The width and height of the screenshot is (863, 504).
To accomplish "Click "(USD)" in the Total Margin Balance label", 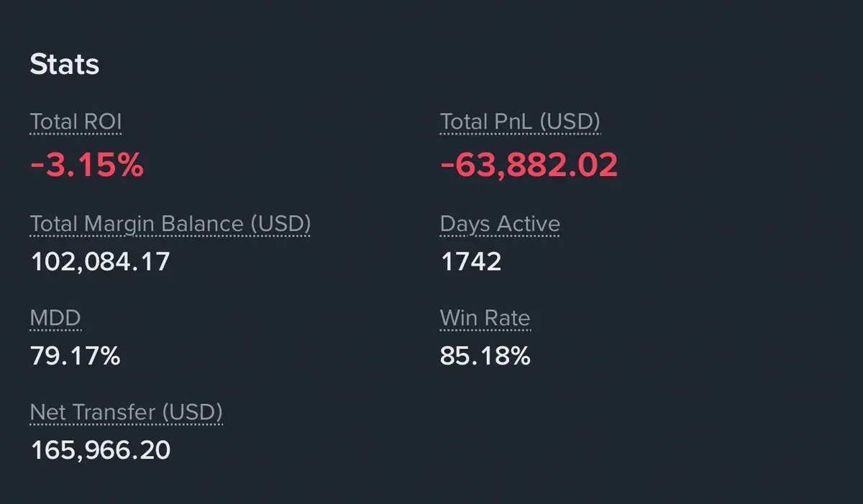I will pyautogui.click(x=280, y=224).
